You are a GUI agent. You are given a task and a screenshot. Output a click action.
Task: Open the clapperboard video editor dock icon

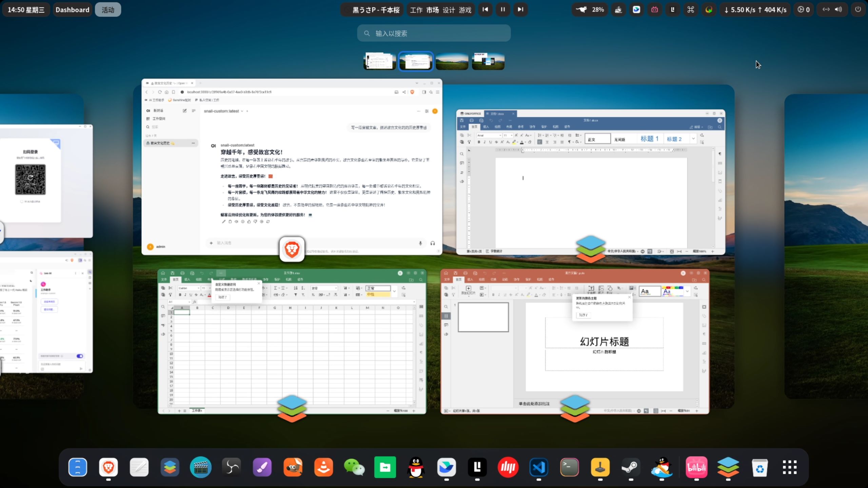click(x=201, y=467)
